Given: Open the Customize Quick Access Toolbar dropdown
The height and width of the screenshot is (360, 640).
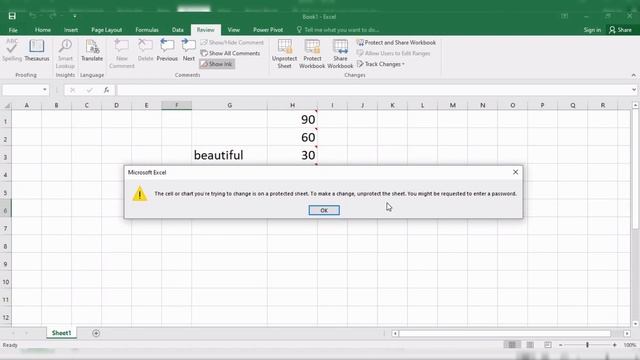Looking at the screenshot, I should click(x=75, y=16).
